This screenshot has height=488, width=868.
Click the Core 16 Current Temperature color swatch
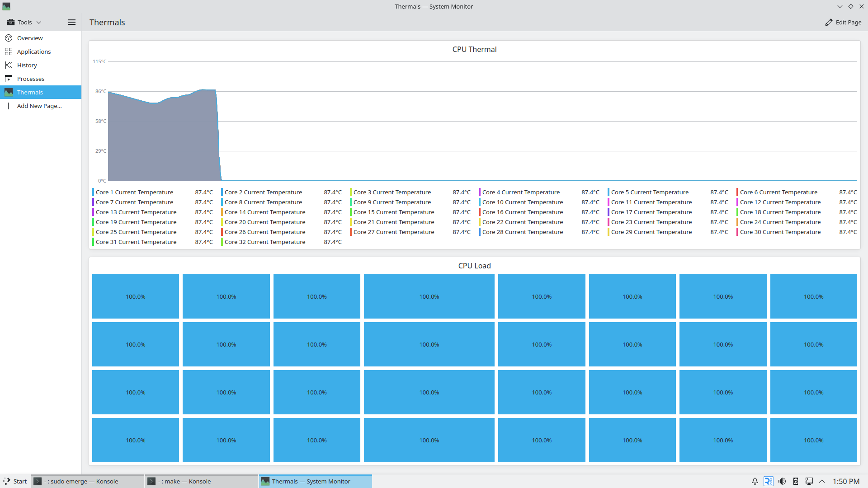pos(480,212)
